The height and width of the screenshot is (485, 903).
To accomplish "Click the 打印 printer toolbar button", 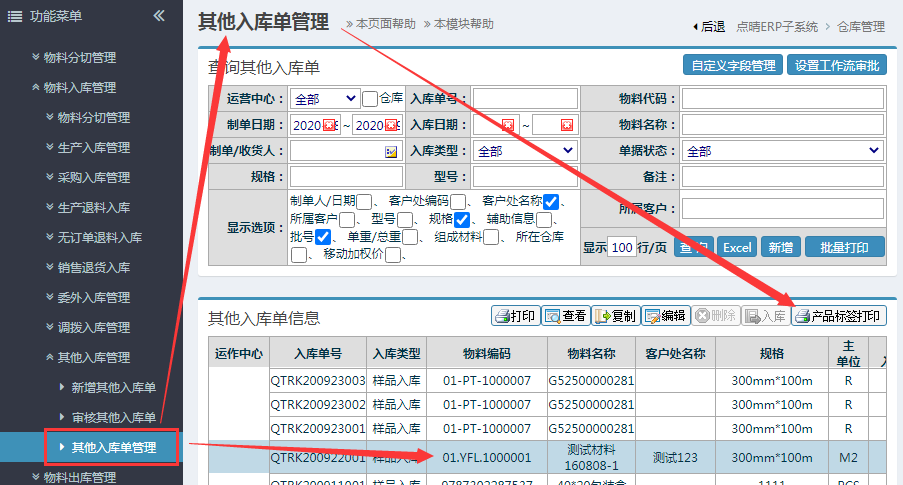I will [515, 316].
